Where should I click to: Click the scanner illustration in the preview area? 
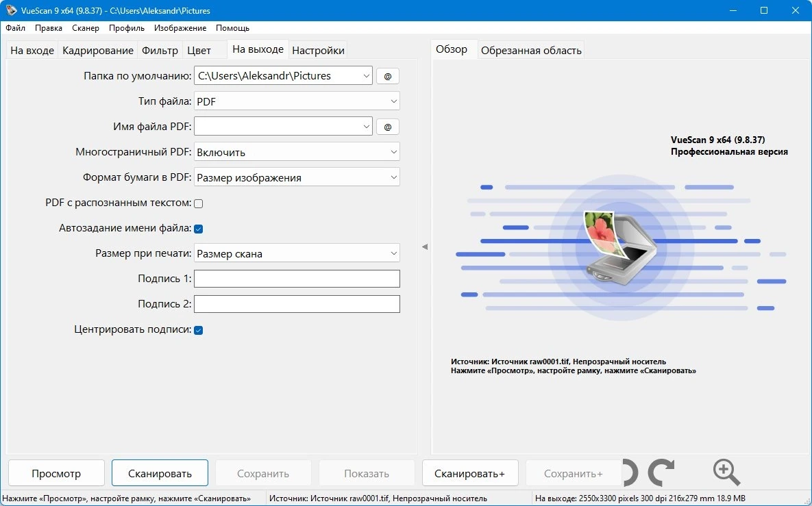point(620,248)
